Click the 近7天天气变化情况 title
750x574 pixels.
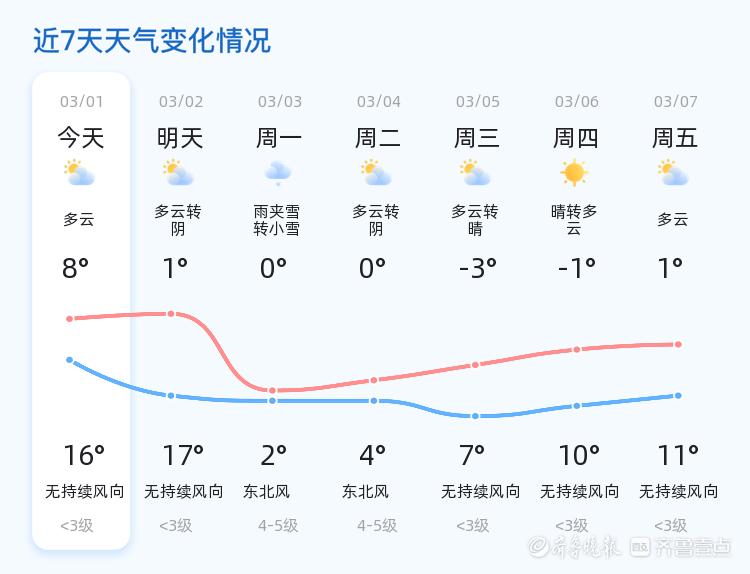(x=152, y=40)
